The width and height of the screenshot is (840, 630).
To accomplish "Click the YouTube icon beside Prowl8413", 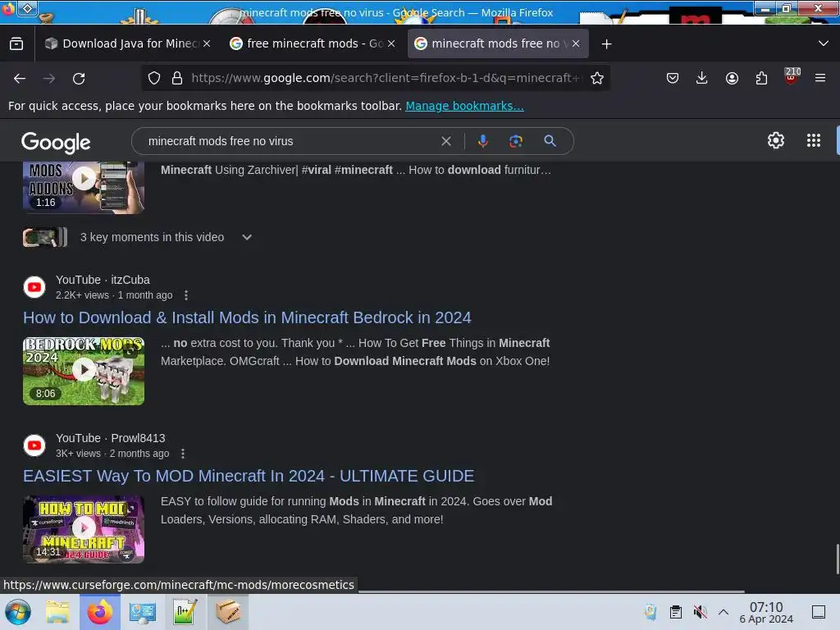I will 34,445.
